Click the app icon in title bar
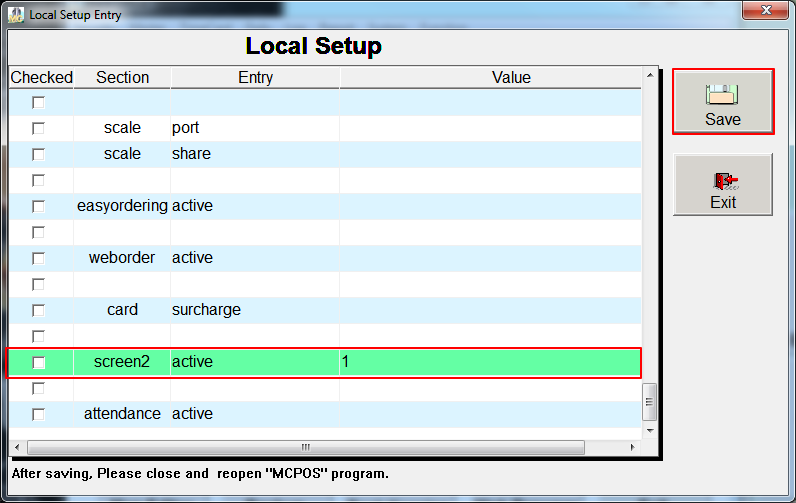796x503 pixels. tap(16, 15)
